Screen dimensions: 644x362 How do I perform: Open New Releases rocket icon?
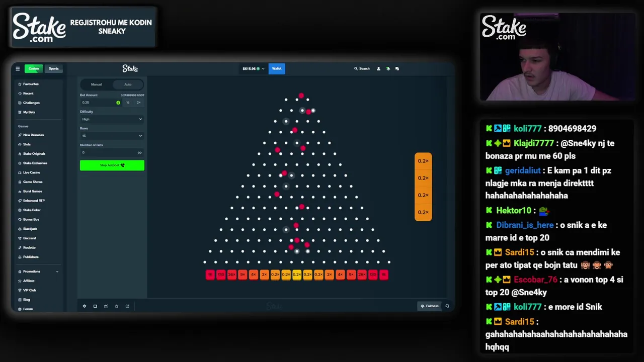[x=20, y=135]
